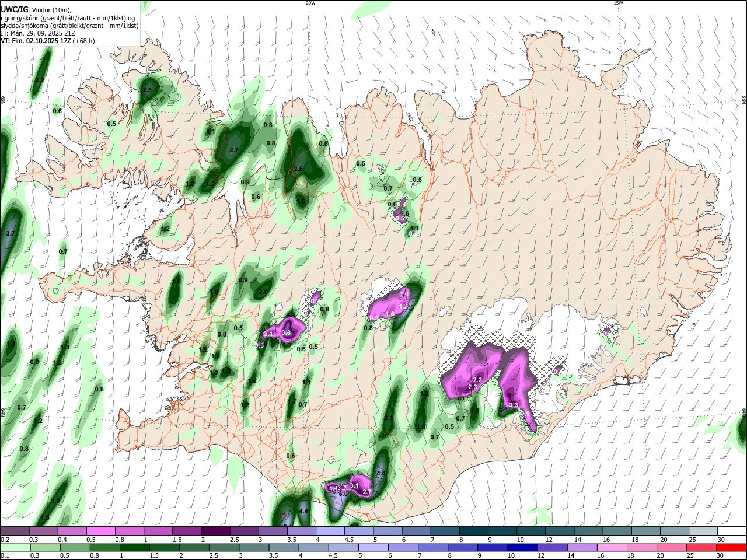Select the '3.8' snow value label

[x=286, y=332]
